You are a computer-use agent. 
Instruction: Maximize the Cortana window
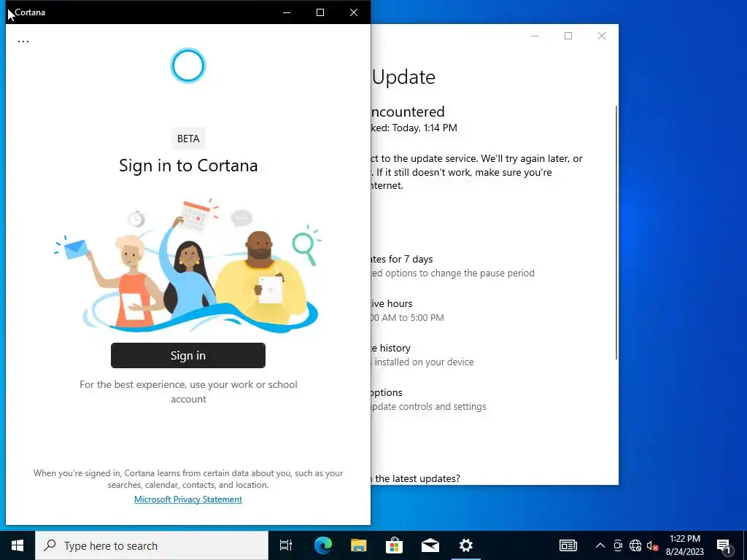point(320,12)
